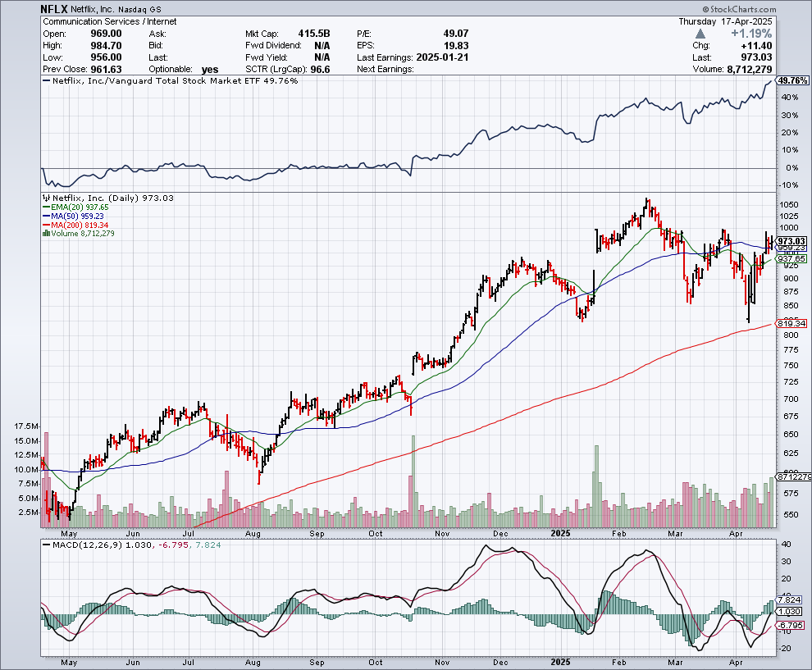Click the 17.5M label on the volume scale
This screenshot has height=670, width=812.
click(x=26, y=426)
